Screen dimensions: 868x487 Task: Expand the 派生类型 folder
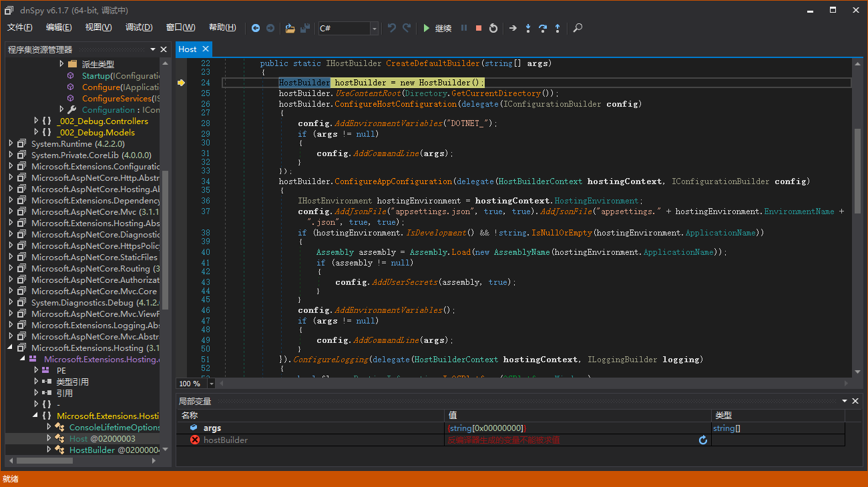pyautogui.click(x=61, y=64)
